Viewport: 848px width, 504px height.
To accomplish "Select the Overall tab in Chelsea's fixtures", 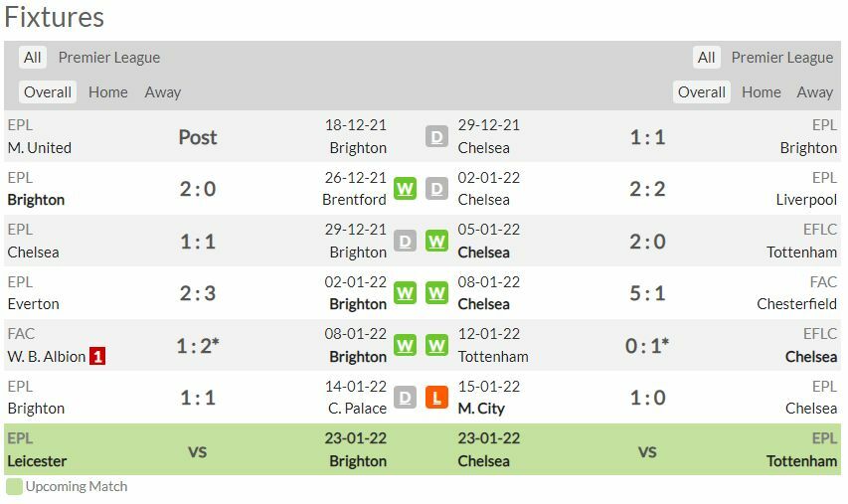I will tap(702, 92).
